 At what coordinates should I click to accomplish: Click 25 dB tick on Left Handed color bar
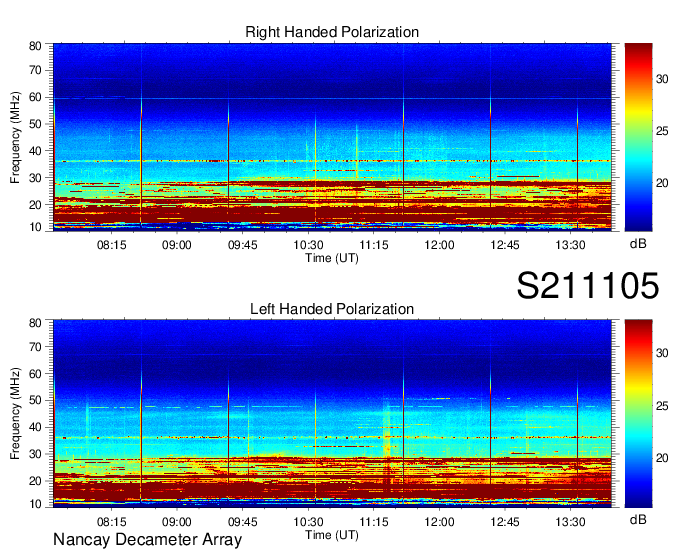(x=662, y=406)
